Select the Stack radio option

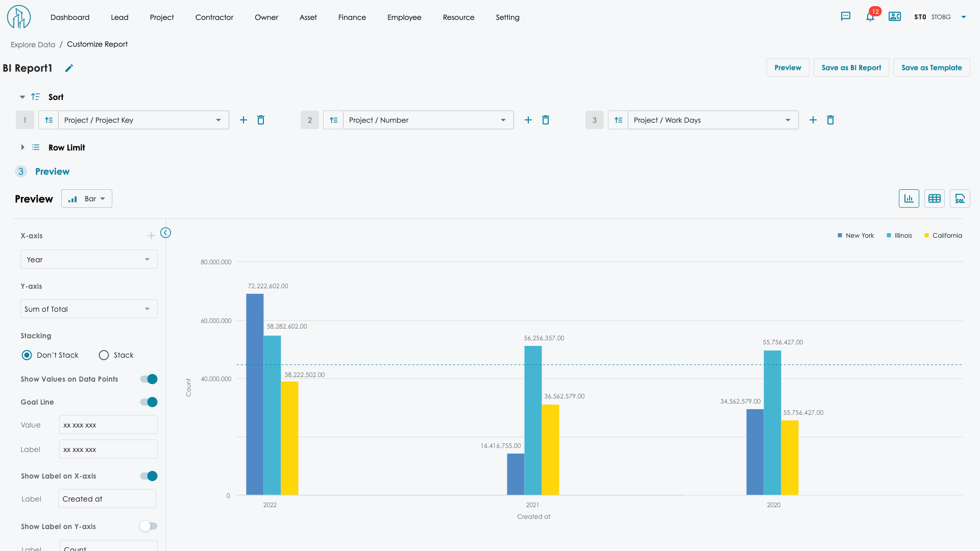pyautogui.click(x=104, y=355)
